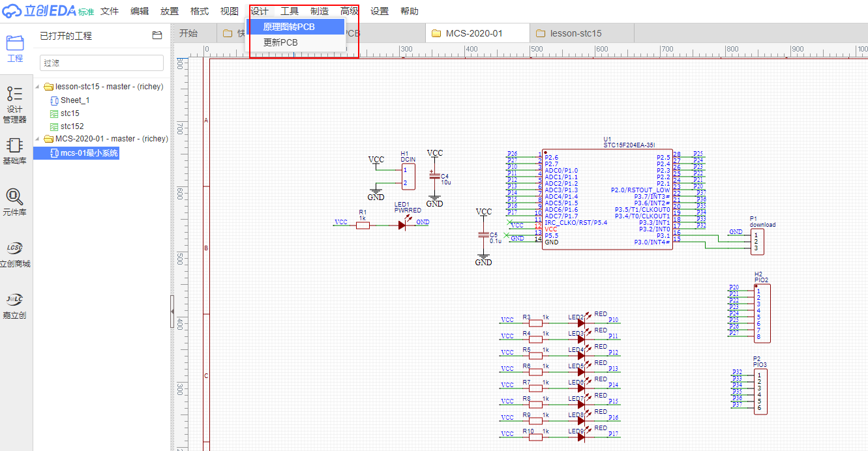This screenshot has width=868, height=451.
Task: Click the 过滤 filter input field
Action: pyautogui.click(x=102, y=63)
